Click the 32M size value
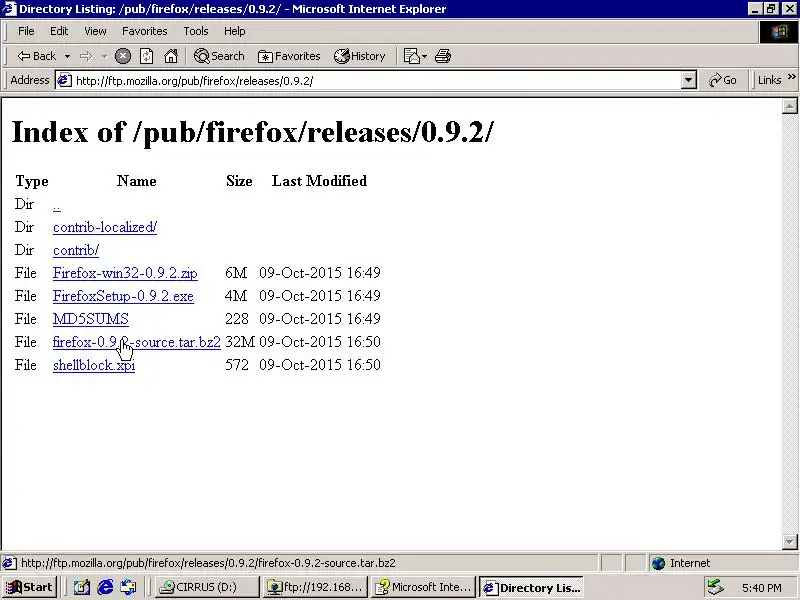The image size is (800, 600). 240,342
